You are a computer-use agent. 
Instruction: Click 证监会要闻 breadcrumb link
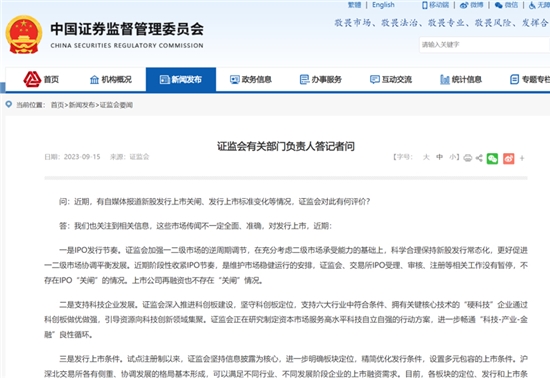coord(116,105)
